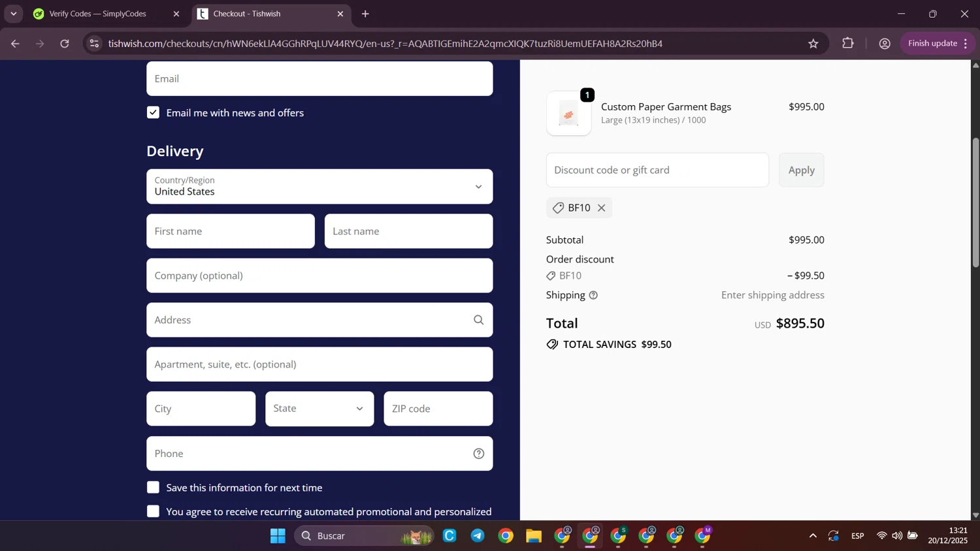Open Telegram from the taskbar
This screenshot has width=980, height=551.
click(x=478, y=536)
